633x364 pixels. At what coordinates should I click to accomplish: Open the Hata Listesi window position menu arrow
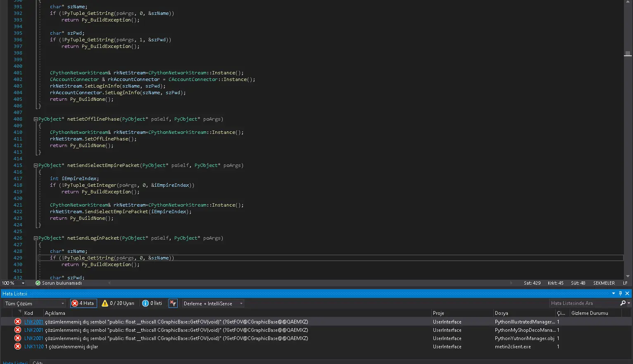[x=614, y=293]
